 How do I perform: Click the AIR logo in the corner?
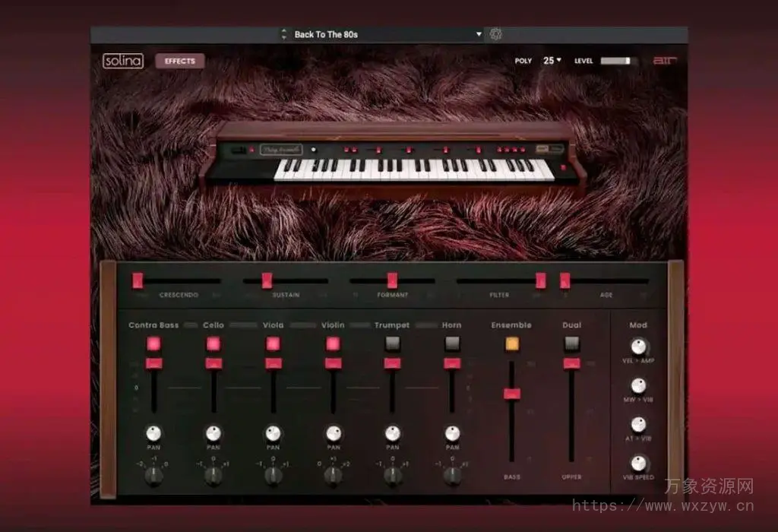(664, 62)
